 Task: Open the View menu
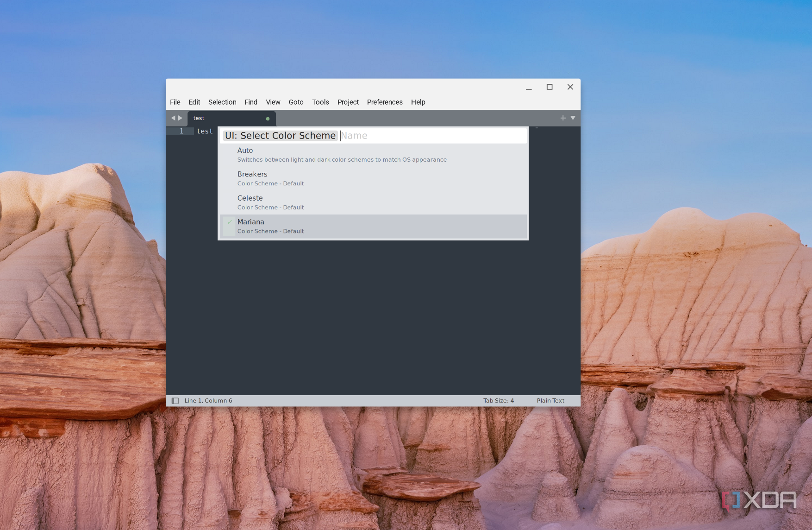pos(273,102)
